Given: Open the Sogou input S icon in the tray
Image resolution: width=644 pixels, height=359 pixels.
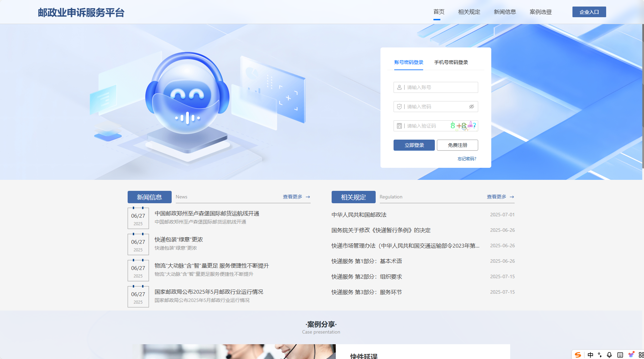Looking at the screenshot, I should pos(578,355).
